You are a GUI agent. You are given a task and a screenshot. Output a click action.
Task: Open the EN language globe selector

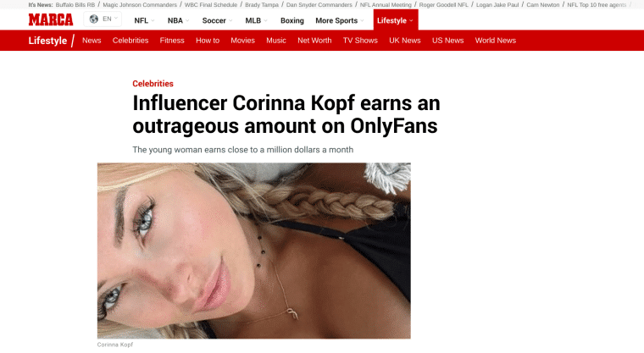[x=103, y=19]
